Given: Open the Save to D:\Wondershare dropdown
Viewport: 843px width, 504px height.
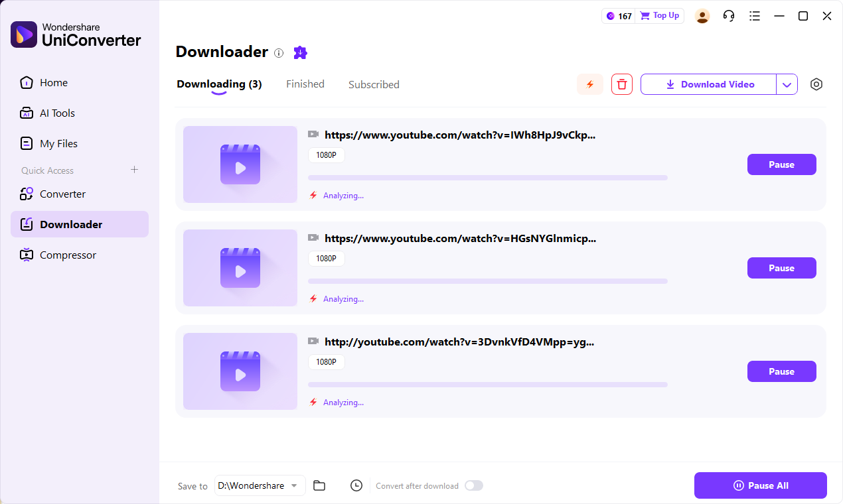Looking at the screenshot, I should [260, 485].
